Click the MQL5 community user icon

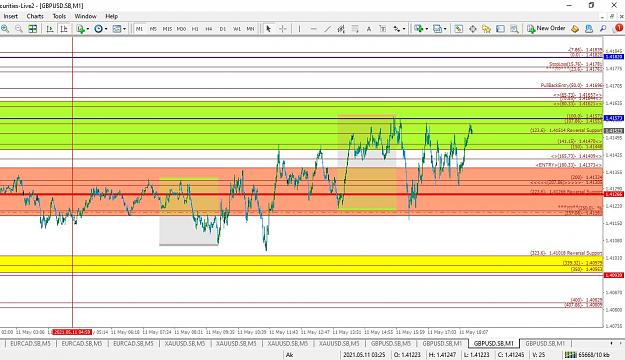point(589,29)
